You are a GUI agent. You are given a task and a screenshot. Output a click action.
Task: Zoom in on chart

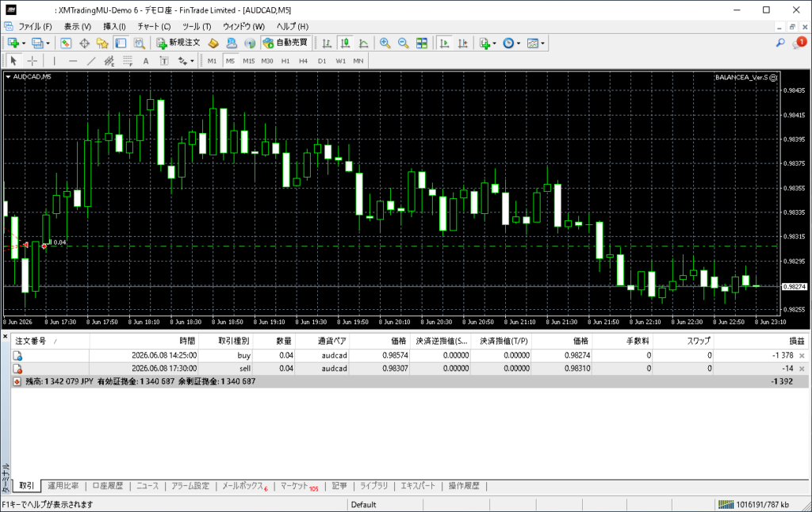tap(385, 43)
